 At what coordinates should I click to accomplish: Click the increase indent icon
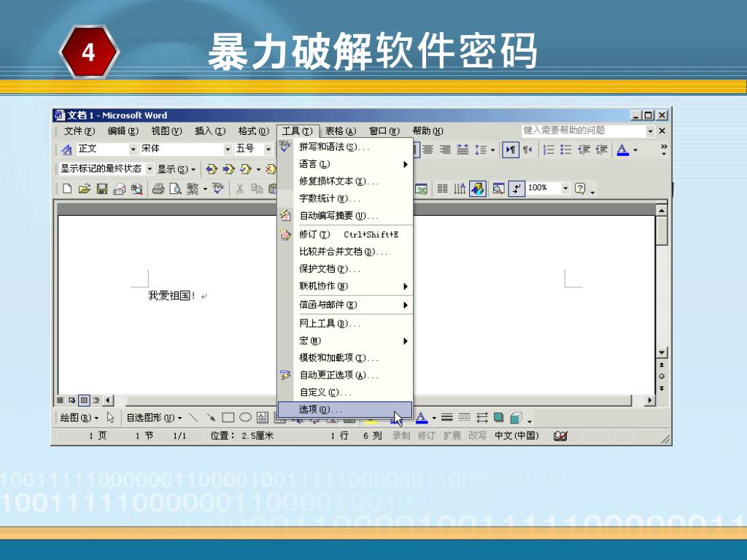click(x=601, y=150)
